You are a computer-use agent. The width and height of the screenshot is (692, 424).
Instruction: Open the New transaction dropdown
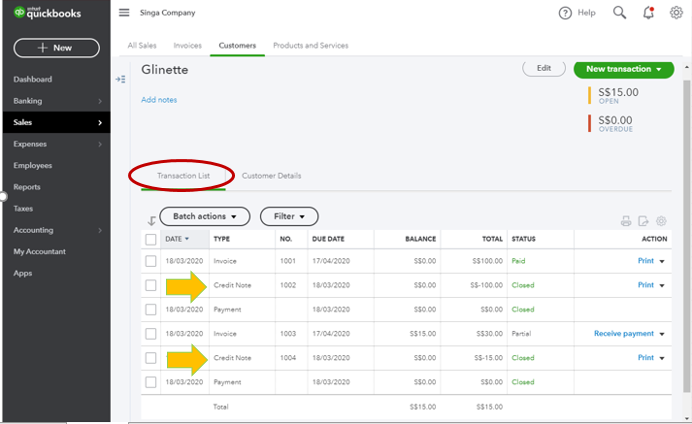pyautogui.click(x=624, y=69)
